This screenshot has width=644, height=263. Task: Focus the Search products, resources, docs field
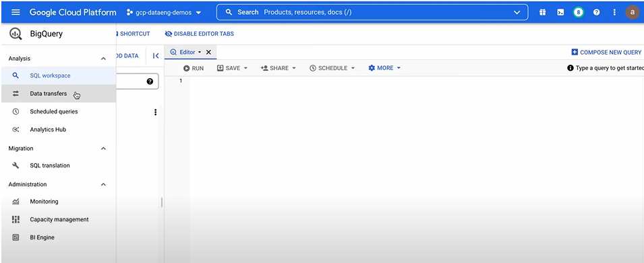pos(372,12)
